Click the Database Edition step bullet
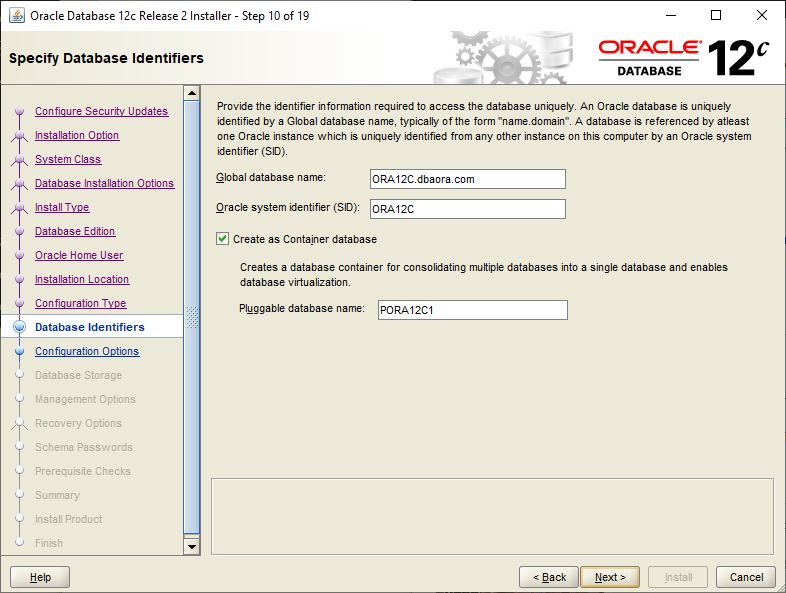The width and height of the screenshot is (786, 593). click(20, 231)
